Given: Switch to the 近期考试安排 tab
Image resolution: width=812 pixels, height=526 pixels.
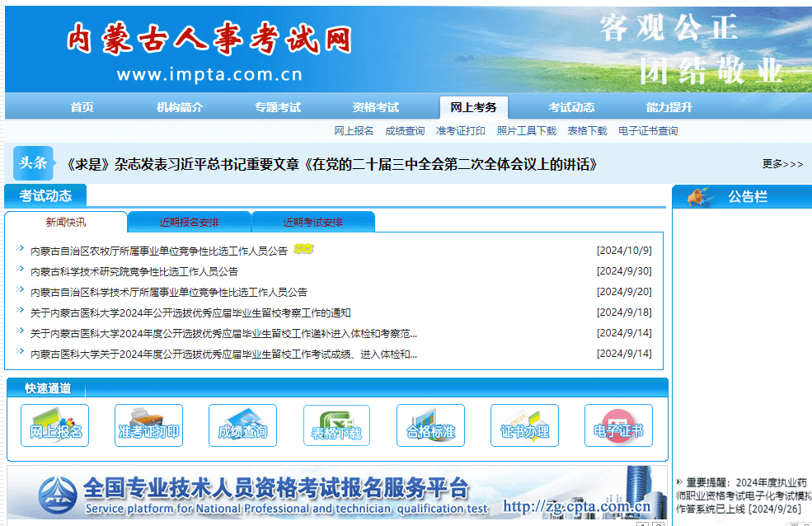Looking at the screenshot, I should (x=313, y=223).
